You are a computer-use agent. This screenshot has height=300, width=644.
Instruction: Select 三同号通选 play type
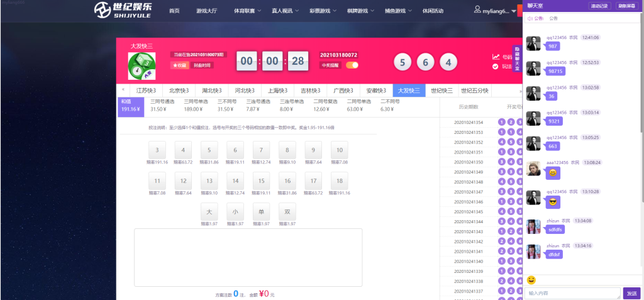(162, 105)
